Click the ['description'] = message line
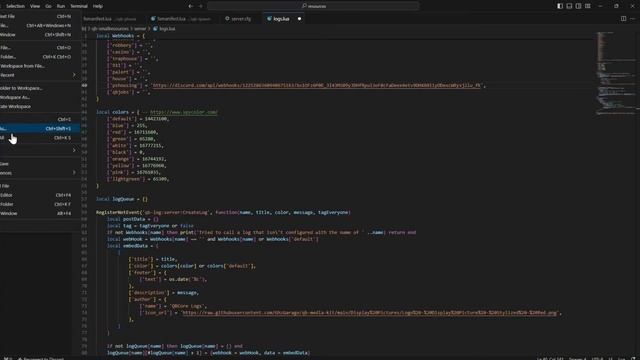The width and height of the screenshot is (640, 360). pyautogui.click(x=164, y=293)
